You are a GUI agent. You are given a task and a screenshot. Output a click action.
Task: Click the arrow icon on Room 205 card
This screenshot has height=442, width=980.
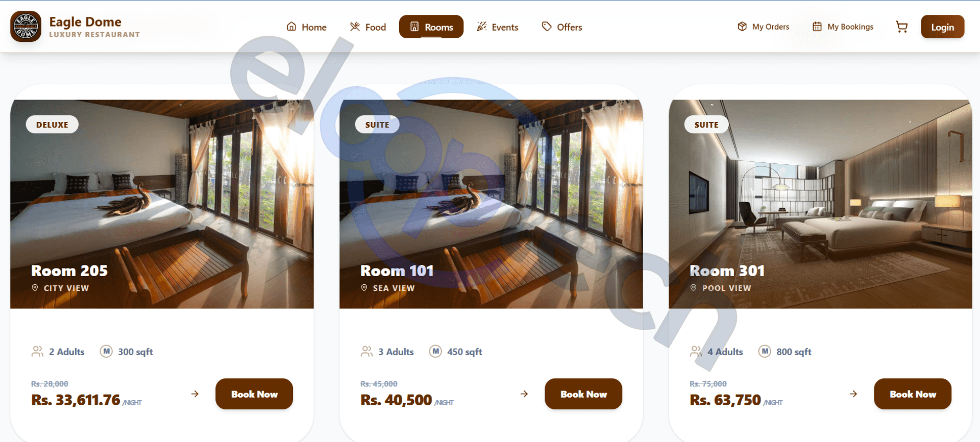pyautogui.click(x=195, y=394)
